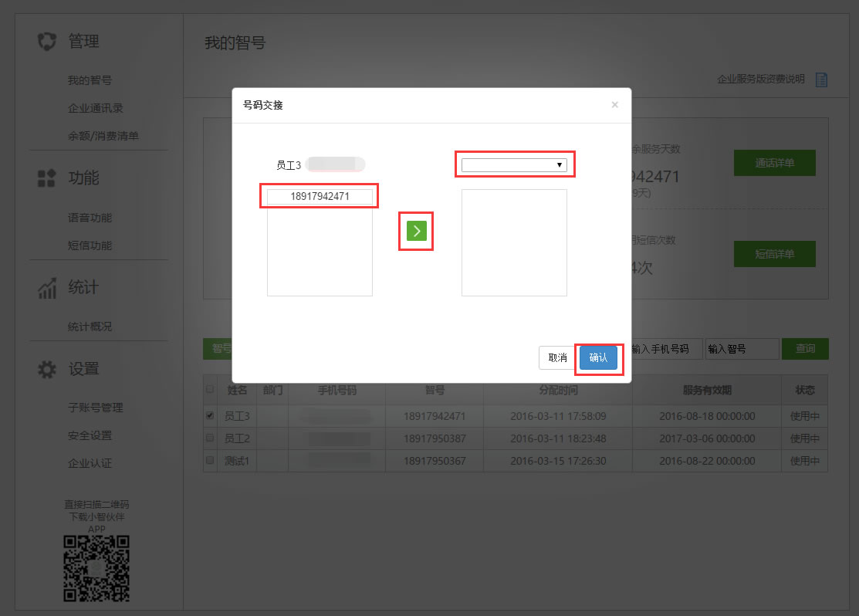Viewport: 859px width, 616px height.
Task: Select number 18917942471 in left list
Action: point(320,196)
